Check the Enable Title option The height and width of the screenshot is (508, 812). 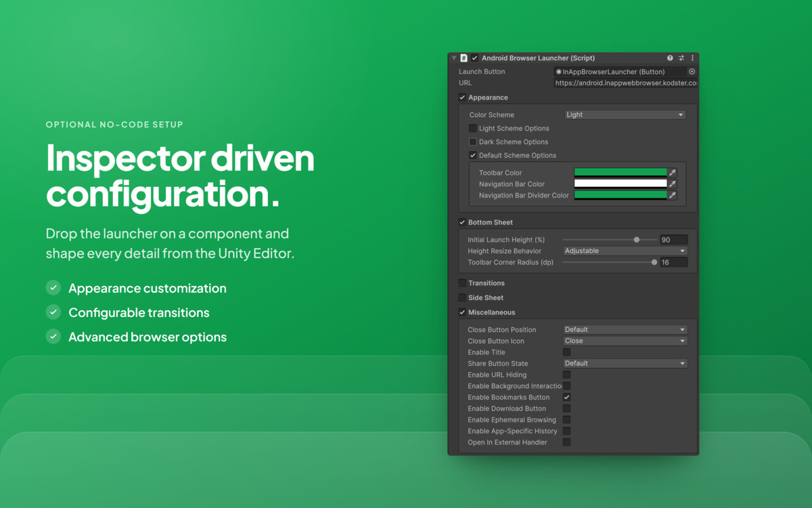[567, 352]
